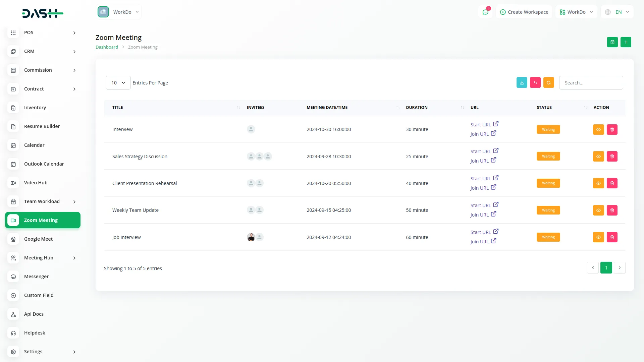Click the pink reset icon button
The width and height of the screenshot is (644, 362).
click(x=535, y=83)
